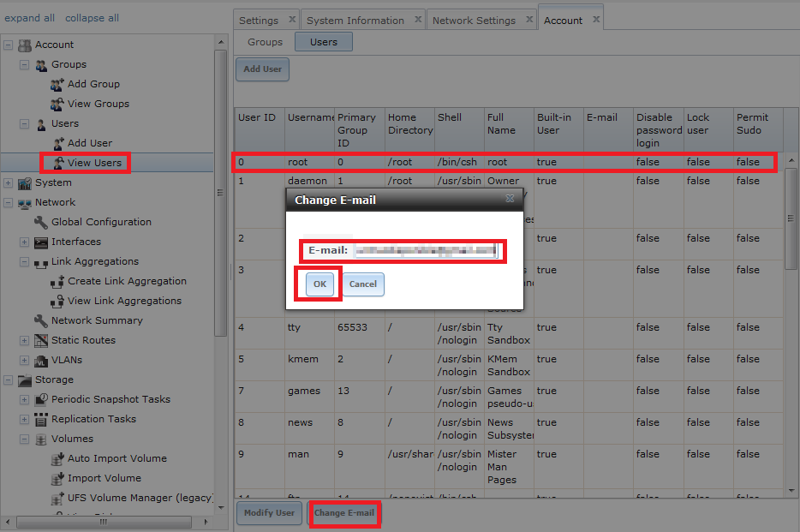Click the Network Summary wrench icon
The width and height of the screenshot is (800, 532).
(41, 320)
